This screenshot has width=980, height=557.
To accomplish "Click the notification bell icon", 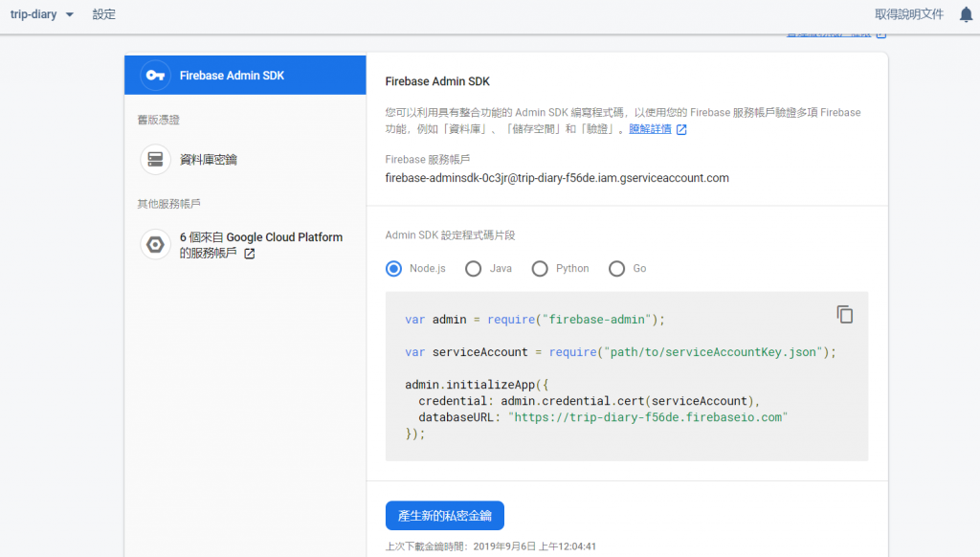I will pyautogui.click(x=966, y=14).
